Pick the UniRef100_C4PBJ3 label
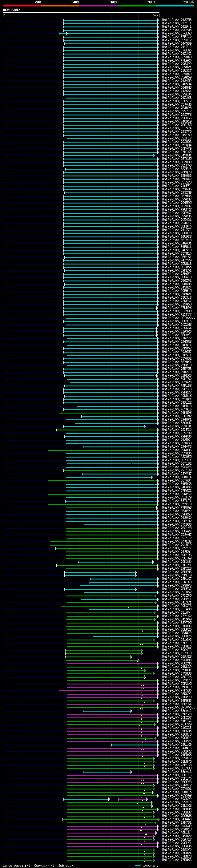This screenshot has width=197, height=868. (177, 406)
